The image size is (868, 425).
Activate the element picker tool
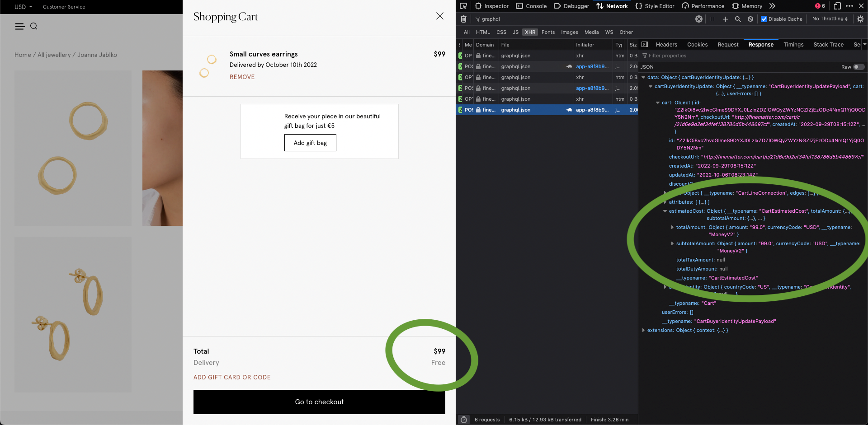point(463,6)
